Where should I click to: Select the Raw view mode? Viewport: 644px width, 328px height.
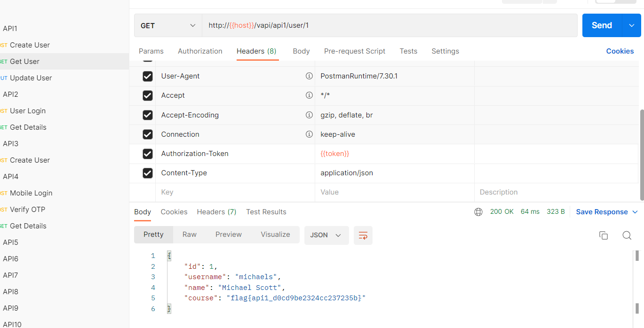click(190, 234)
